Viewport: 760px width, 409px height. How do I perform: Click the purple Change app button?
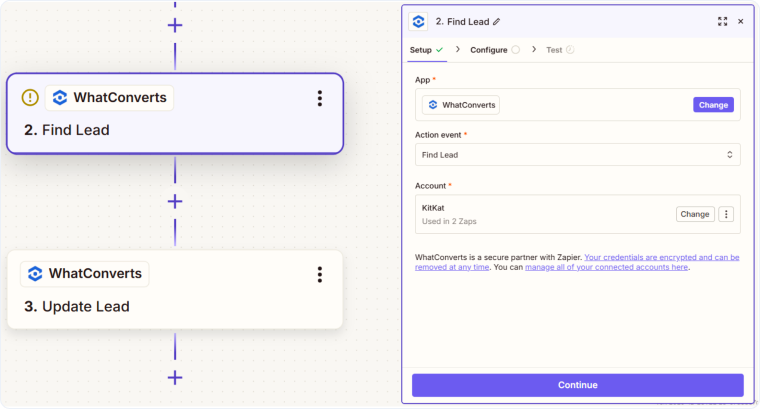[x=713, y=105]
